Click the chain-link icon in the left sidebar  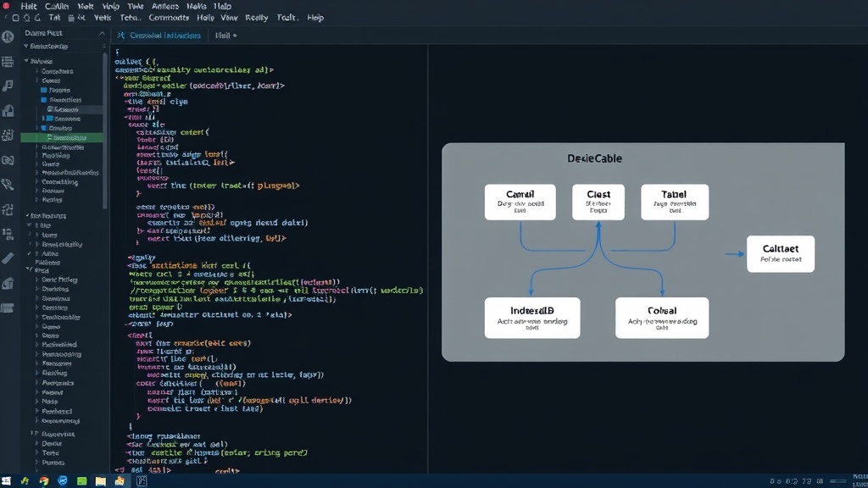click(8, 160)
